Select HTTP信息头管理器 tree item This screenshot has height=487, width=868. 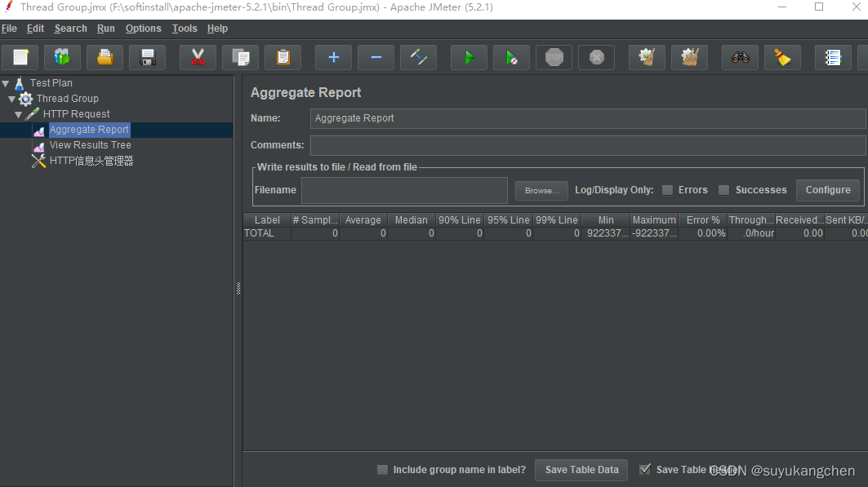tap(91, 161)
